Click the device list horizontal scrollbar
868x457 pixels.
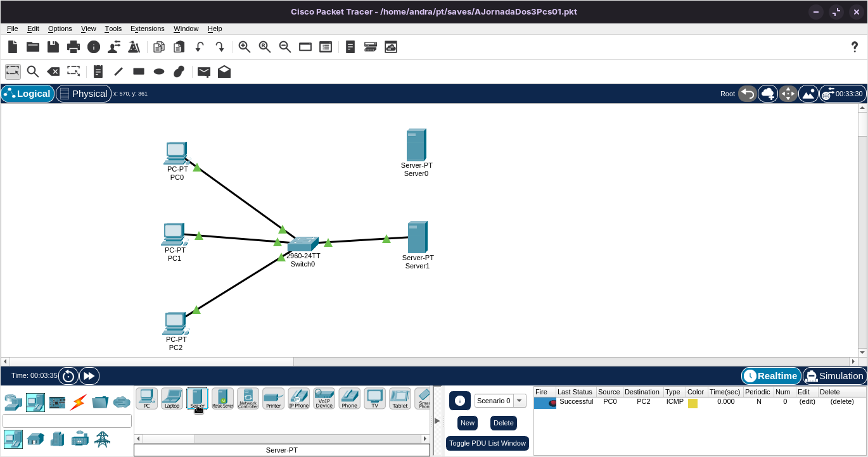(x=282, y=439)
